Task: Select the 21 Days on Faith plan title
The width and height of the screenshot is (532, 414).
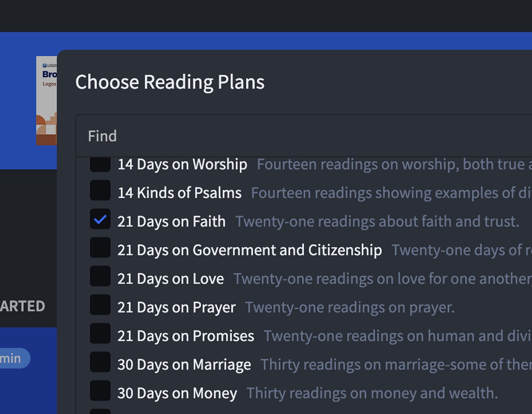Action: point(171,221)
